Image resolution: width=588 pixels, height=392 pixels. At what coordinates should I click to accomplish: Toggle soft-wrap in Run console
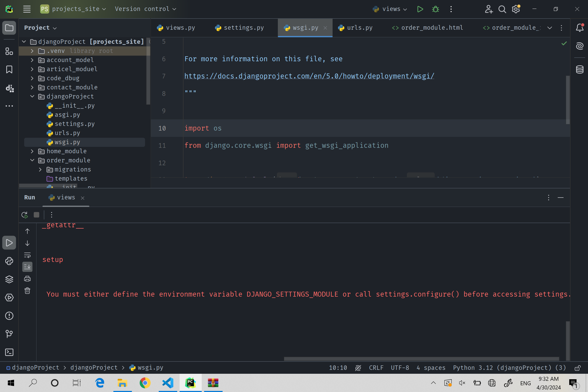(27, 255)
